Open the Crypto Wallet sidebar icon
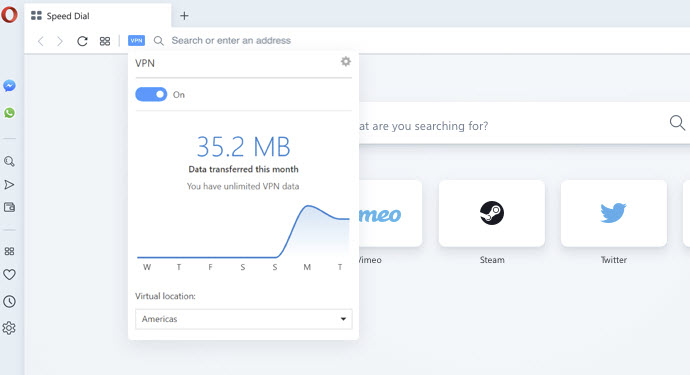This screenshot has width=690, height=375. [9, 207]
